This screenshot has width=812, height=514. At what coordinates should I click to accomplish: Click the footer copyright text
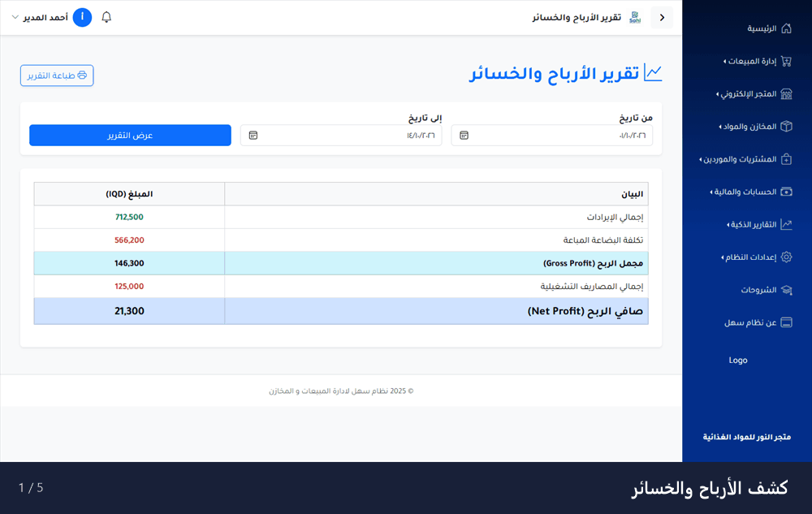(x=341, y=391)
